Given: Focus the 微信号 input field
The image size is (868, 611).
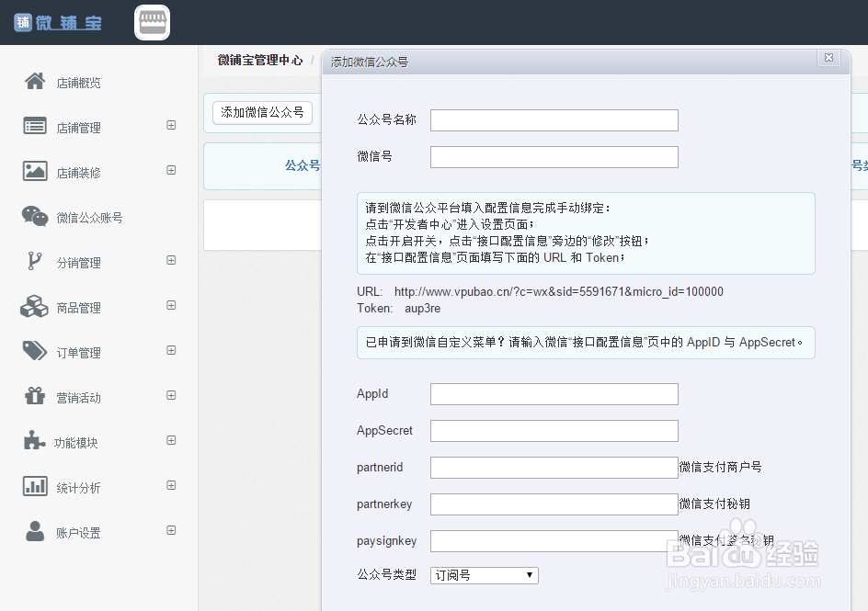Looking at the screenshot, I should point(554,157).
